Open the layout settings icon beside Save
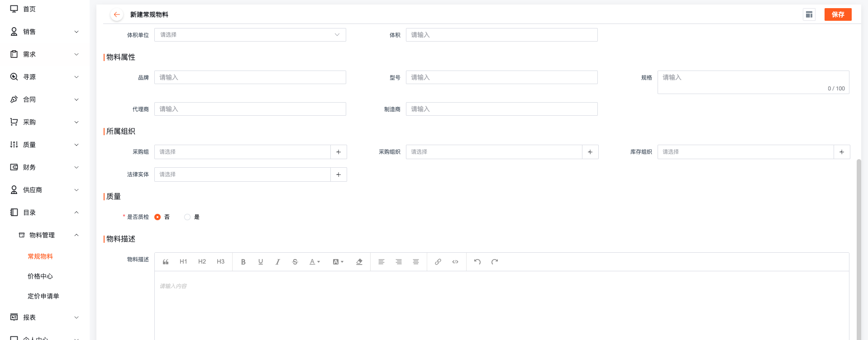 coord(809,14)
